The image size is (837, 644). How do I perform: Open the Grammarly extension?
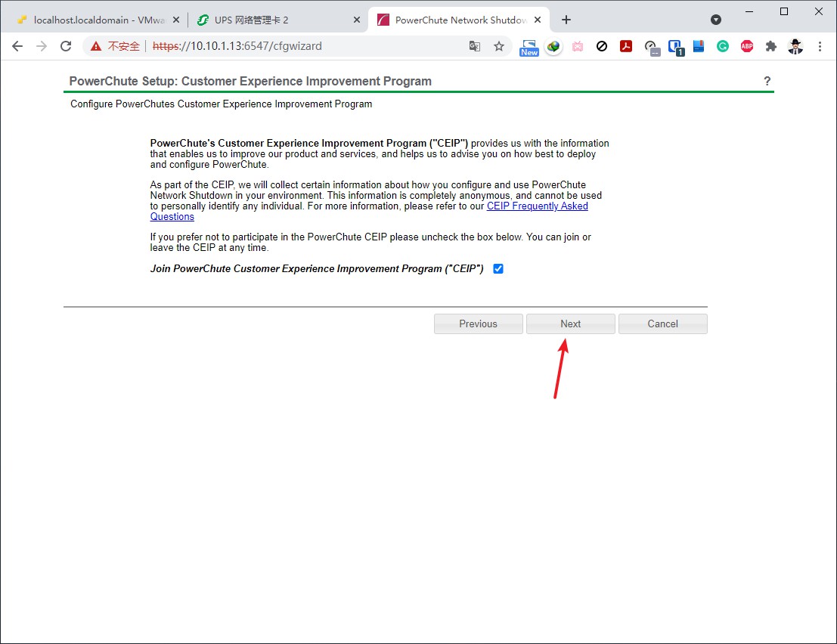pyautogui.click(x=723, y=46)
